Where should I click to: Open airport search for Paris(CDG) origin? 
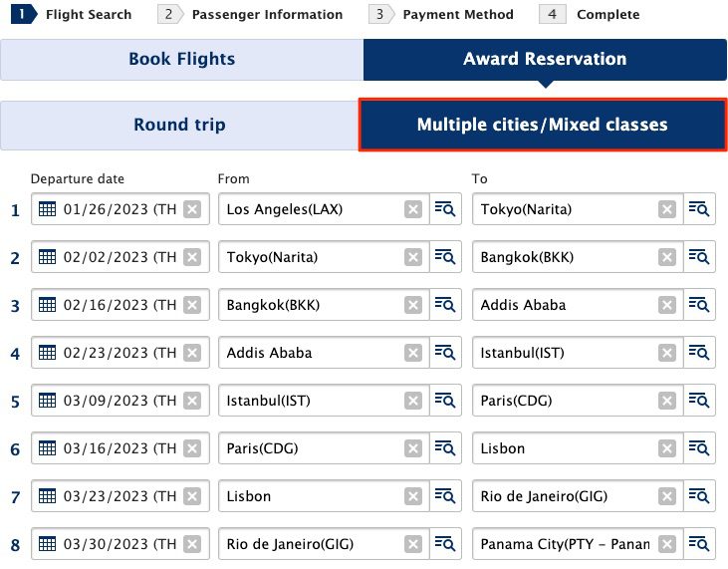445,448
